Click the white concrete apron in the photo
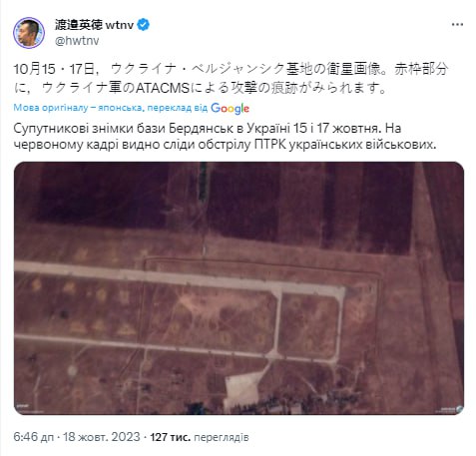Image resolution: width=476 pixels, height=456 pixels. [242, 388]
